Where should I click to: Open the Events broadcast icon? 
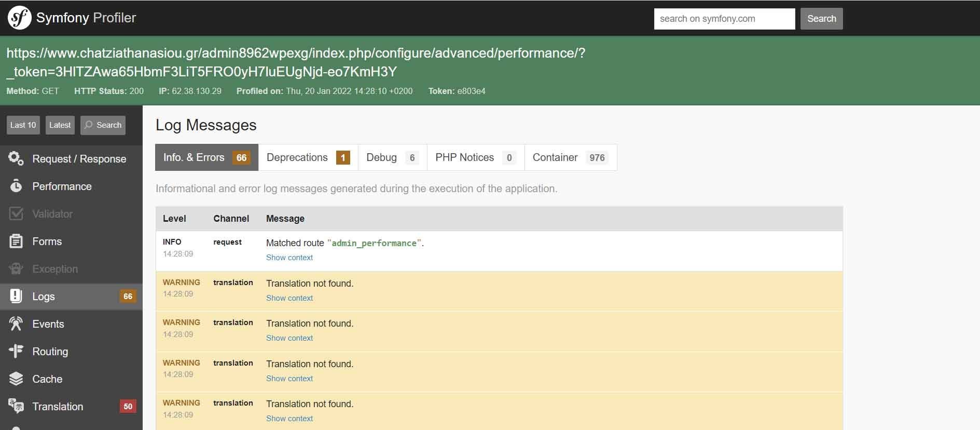click(x=16, y=324)
